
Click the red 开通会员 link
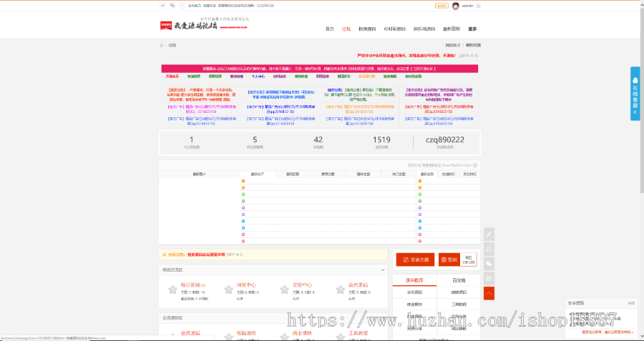click(172, 76)
